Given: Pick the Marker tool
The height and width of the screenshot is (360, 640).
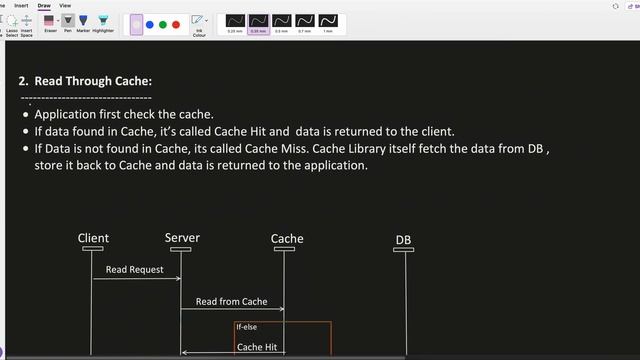Looking at the screenshot, I should tap(83, 24).
